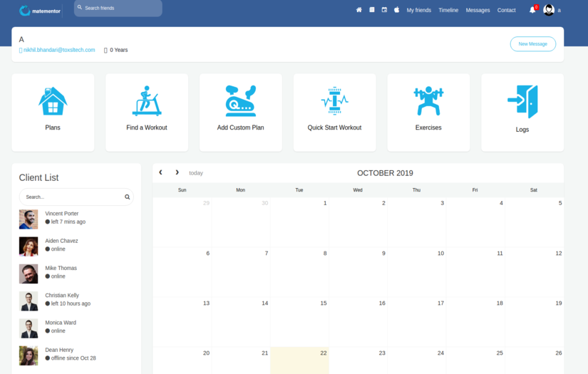Click the client search magnifier icon
Image resolution: width=588 pixels, height=374 pixels.
click(x=127, y=197)
